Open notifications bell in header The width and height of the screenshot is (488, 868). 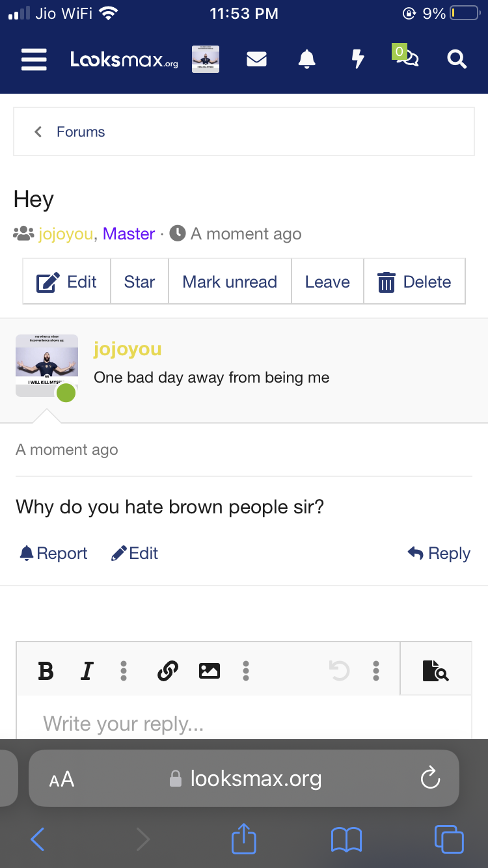306,59
